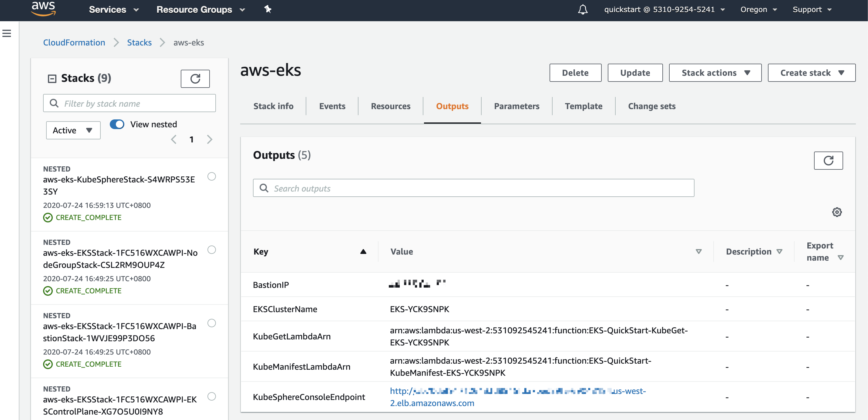Open the EKSControlPlane-XG7O5U0I9NY8 stack entry
The height and width of the screenshot is (420, 868).
pos(120,405)
